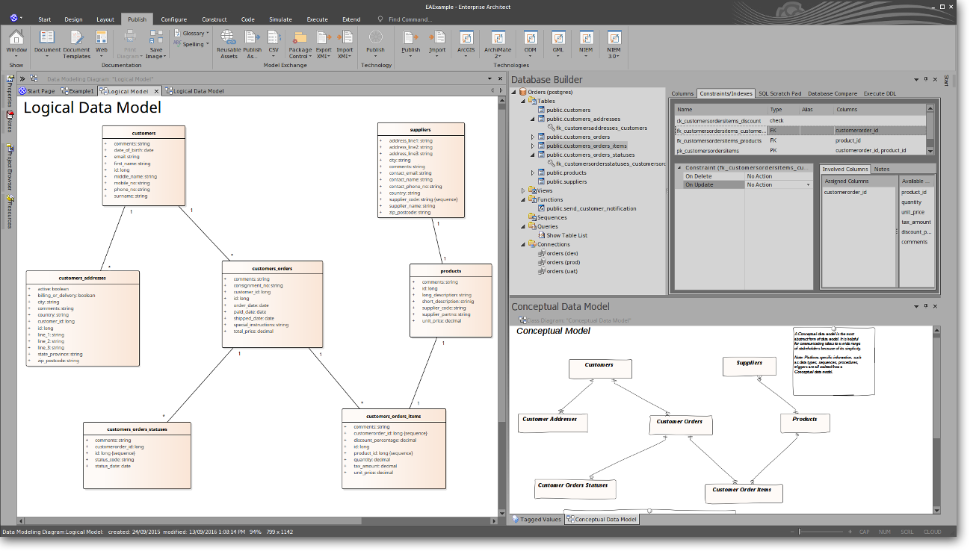Screen dimensions: 979x560
Task: Open the On Update action dropdown
Action: (x=807, y=184)
